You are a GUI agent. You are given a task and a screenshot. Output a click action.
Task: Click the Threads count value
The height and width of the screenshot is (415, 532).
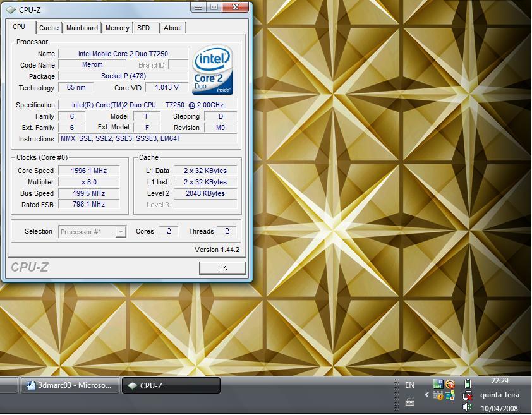(227, 231)
